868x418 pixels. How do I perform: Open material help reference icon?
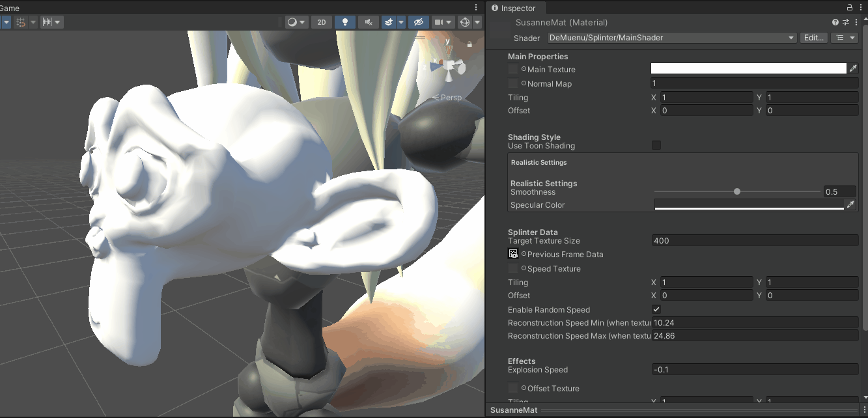(835, 22)
